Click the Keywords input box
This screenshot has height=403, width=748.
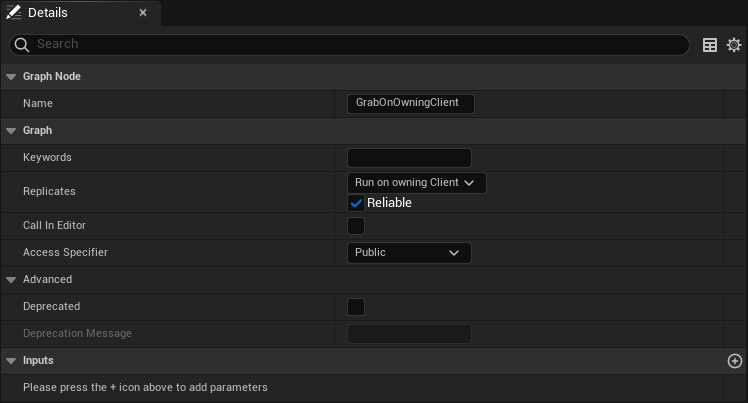(409, 158)
